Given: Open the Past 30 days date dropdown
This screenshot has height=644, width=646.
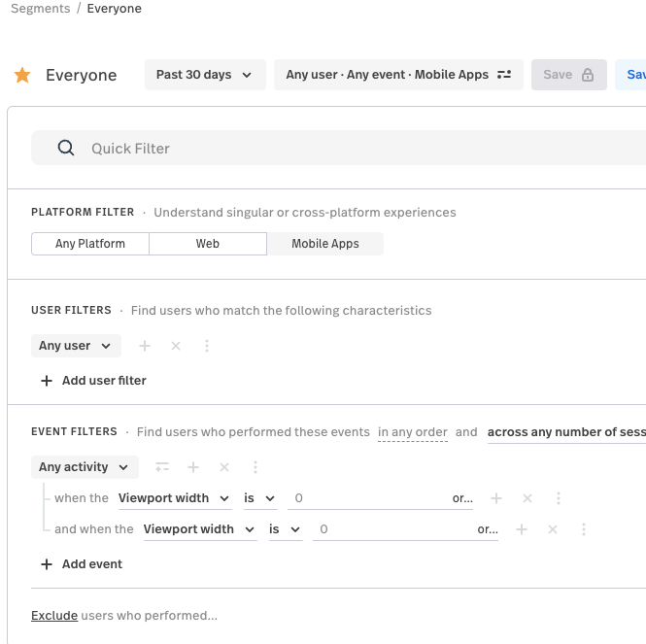Looking at the screenshot, I should 205,75.
